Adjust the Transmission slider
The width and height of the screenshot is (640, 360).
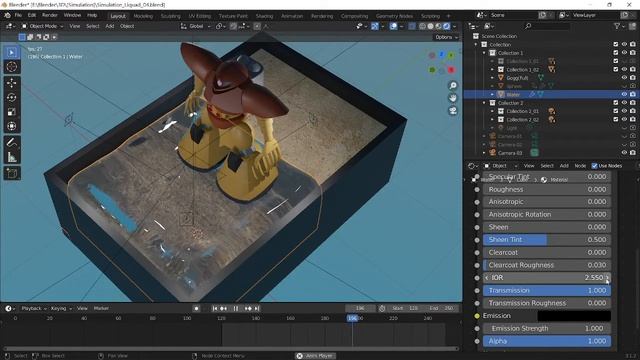(x=547, y=291)
